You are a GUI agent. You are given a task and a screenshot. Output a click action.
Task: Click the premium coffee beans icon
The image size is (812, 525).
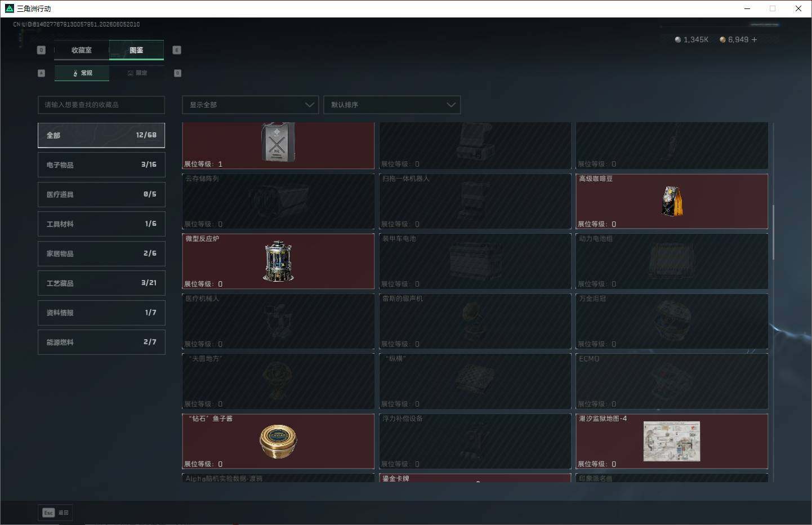click(x=672, y=201)
